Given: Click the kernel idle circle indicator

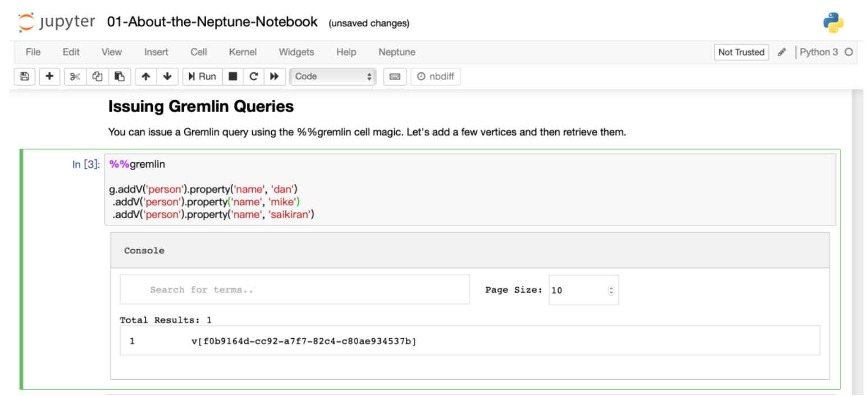Looking at the screenshot, I should (849, 52).
